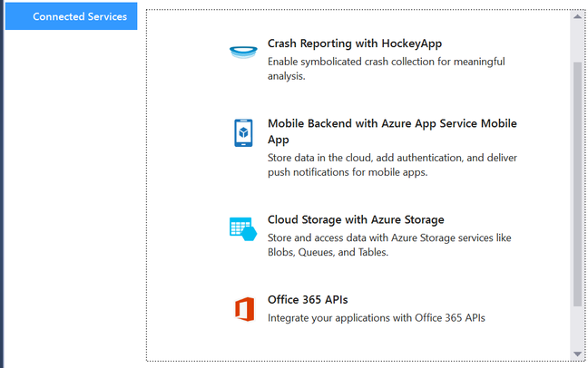Click the HockeyApp crash reporting icon
The width and height of the screenshot is (588, 368).
(243, 52)
